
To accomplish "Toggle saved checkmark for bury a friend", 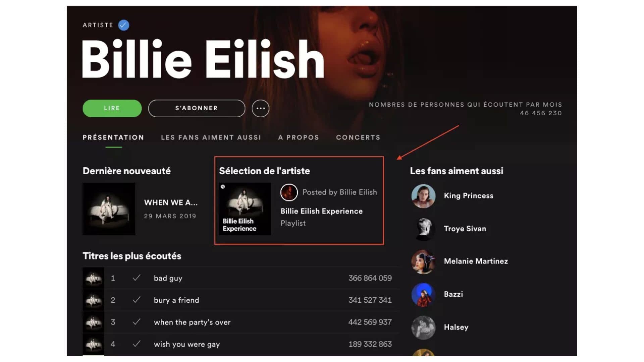I will tap(137, 300).
